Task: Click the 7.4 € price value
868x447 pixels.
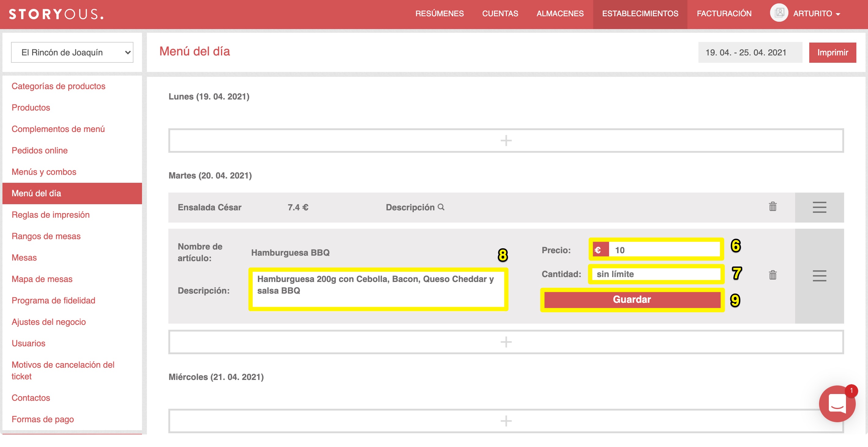Action: point(298,207)
